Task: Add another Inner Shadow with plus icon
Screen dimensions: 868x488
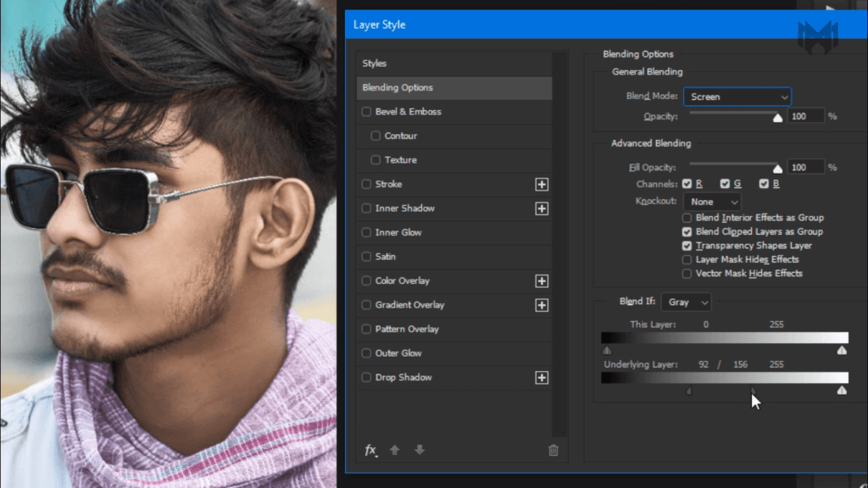Action: coord(542,208)
